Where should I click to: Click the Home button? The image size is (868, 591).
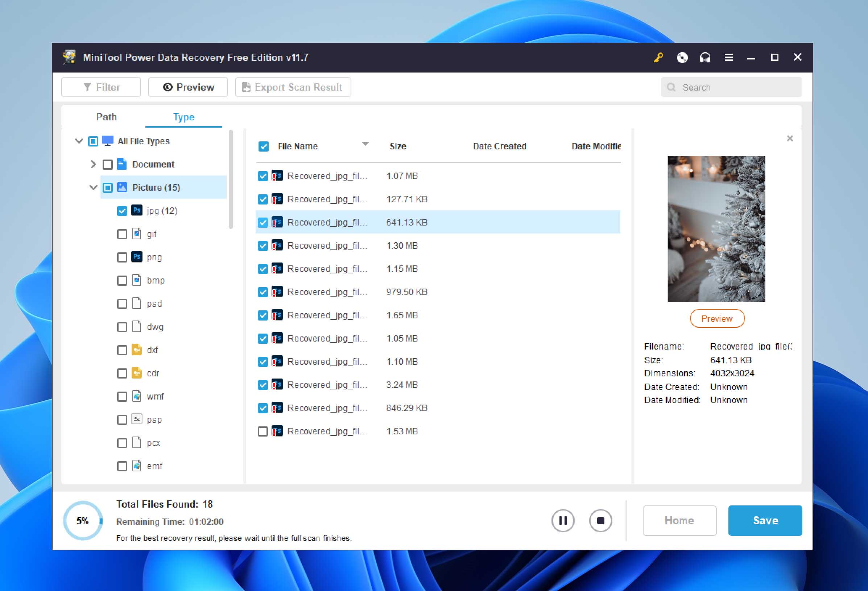tap(679, 520)
